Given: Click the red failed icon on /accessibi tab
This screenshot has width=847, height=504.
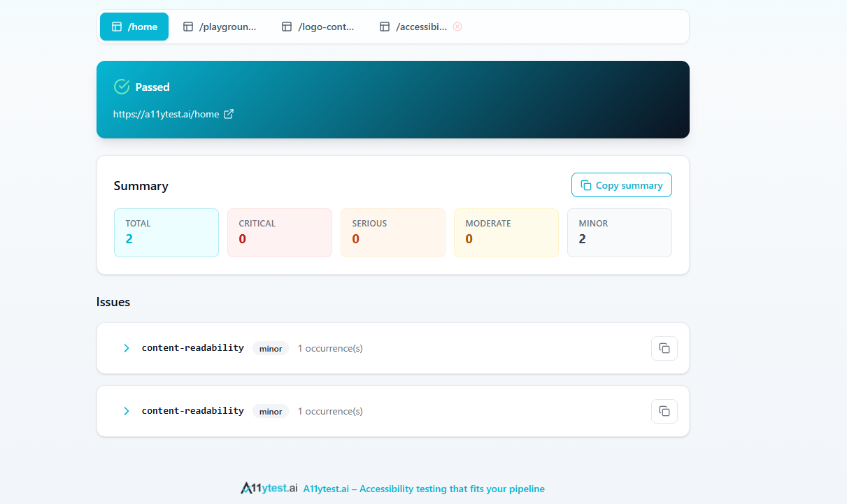Looking at the screenshot, I should point(457,27).
